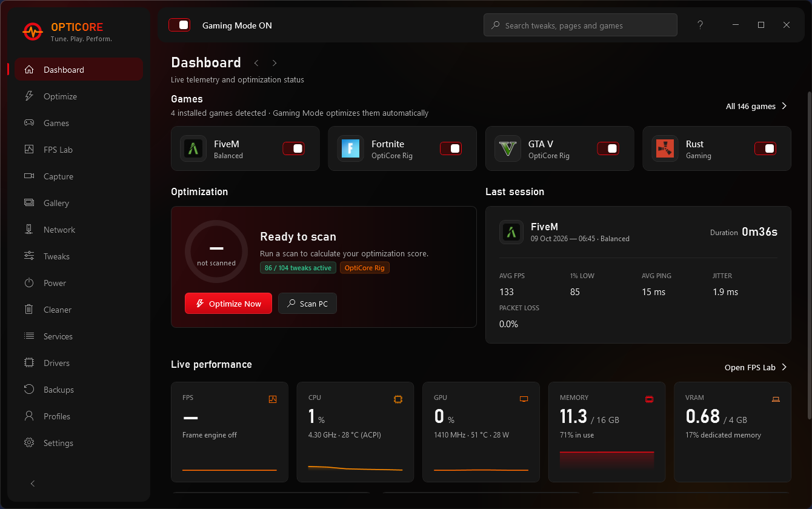Click the Capture camera sidebar icon

pos(29,176)
